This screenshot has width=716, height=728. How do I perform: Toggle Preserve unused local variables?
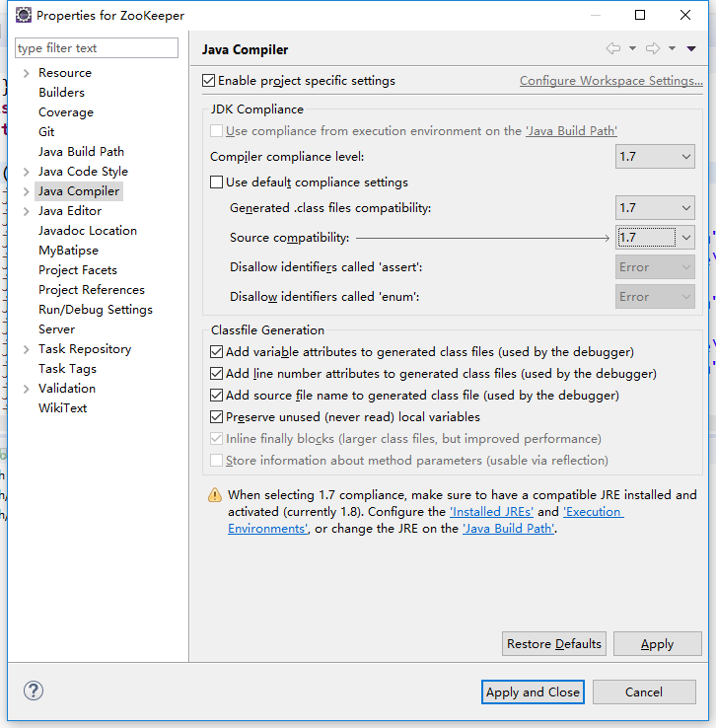click(216, 417)
